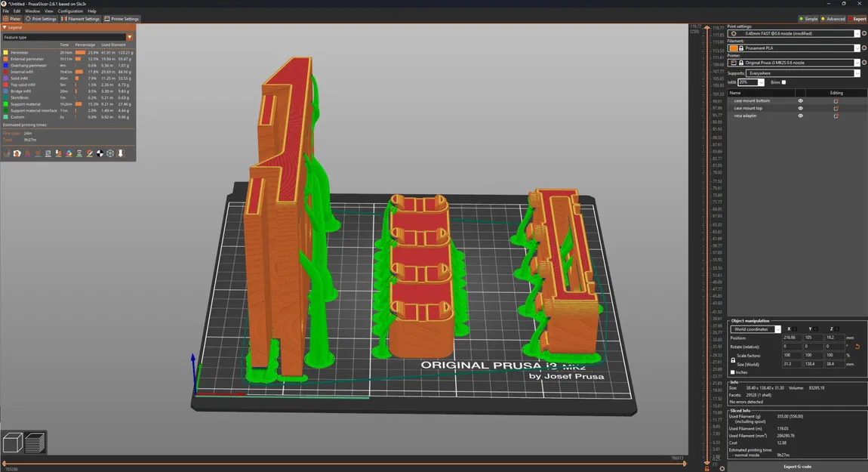Open the Help menu
Screen dimensions: 868x472
(x=92, y=11)
